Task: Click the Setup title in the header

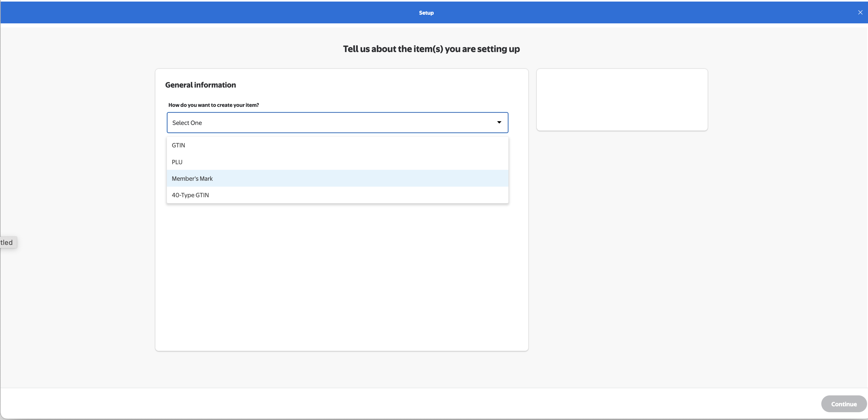Action: click(x=426, y=13)
